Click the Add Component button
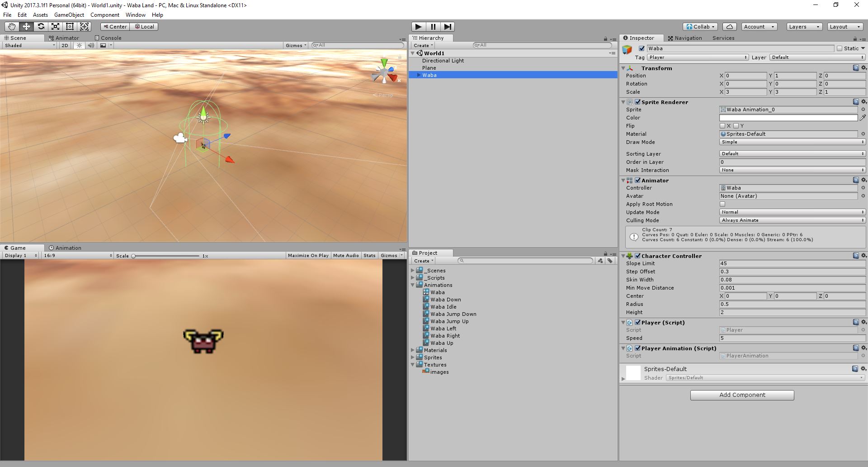This screenshot has height=467, width=868. 742,395
